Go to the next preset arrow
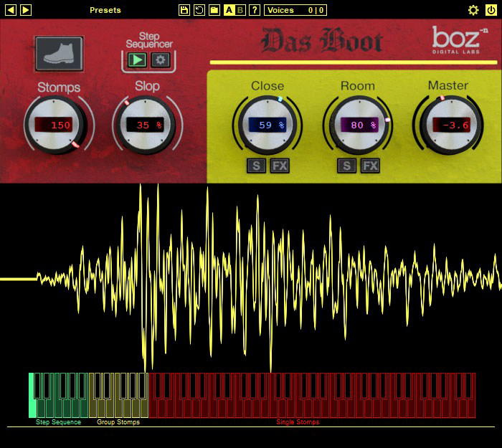 pyautogui.click(x=26, y=10)
